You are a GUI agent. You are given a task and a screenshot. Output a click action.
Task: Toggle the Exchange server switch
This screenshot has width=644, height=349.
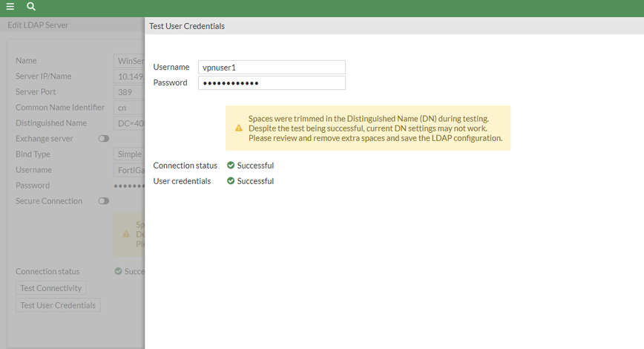103,139
